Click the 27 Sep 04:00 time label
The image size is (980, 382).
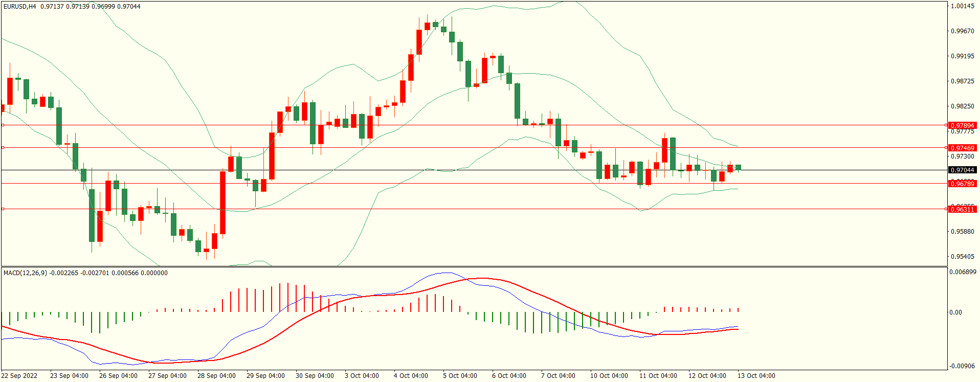tap(167, 376)
